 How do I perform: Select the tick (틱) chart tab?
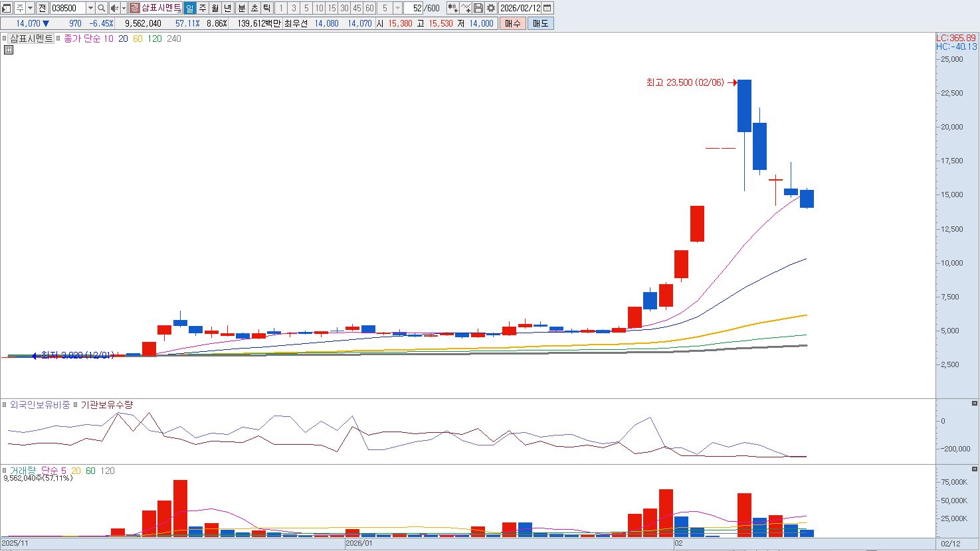point(266,8)
